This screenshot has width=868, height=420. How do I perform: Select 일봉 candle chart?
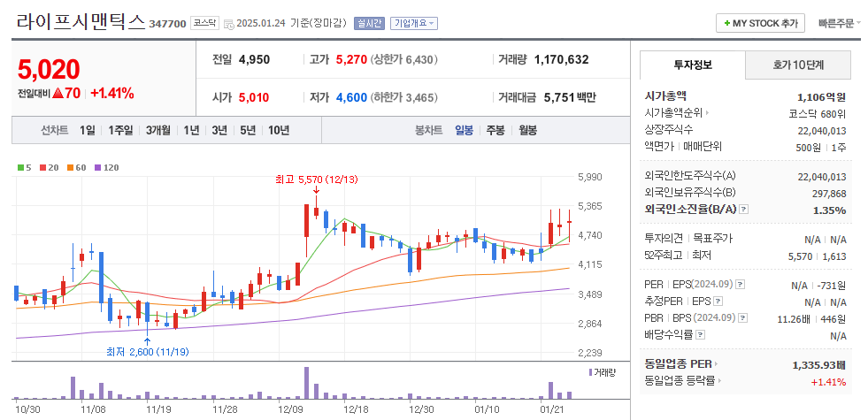pos(464,131)
